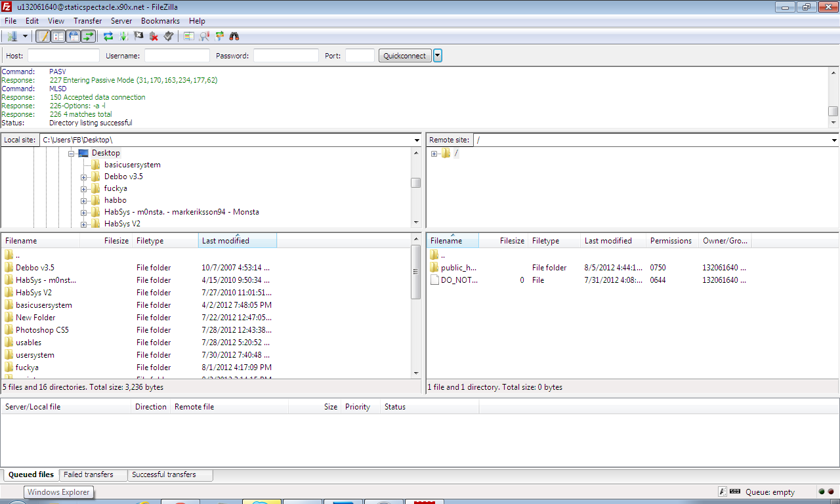Expand the remote root / tree node
The image size is (840, 504).
point(434,154)
